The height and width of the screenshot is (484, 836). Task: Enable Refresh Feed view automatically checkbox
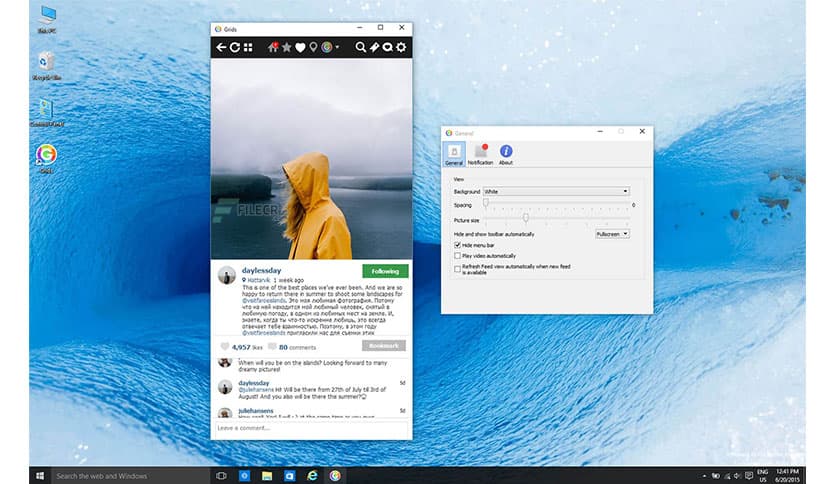[x=457, y=268]
